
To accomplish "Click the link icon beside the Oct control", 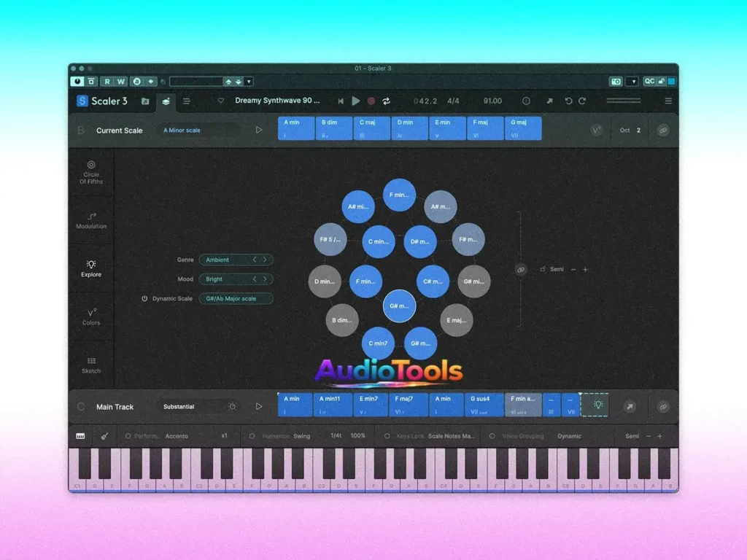I will coord(663,130).
